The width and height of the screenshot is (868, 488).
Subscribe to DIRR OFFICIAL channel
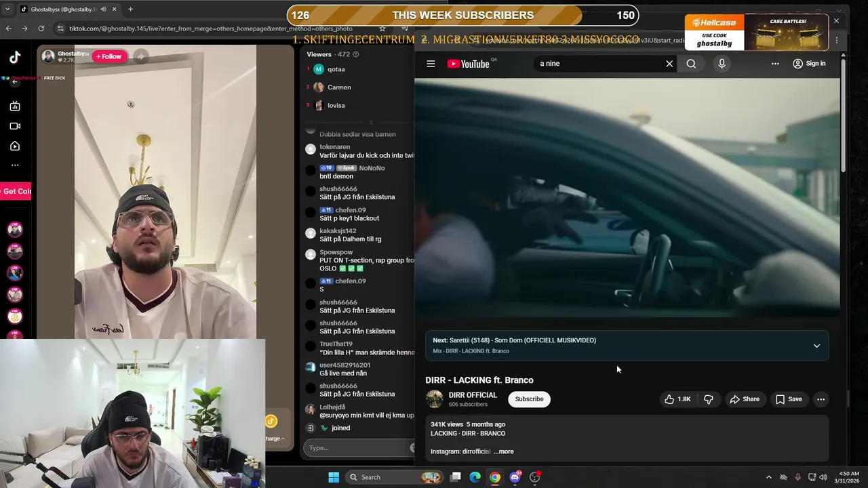[x=529, y=399]
